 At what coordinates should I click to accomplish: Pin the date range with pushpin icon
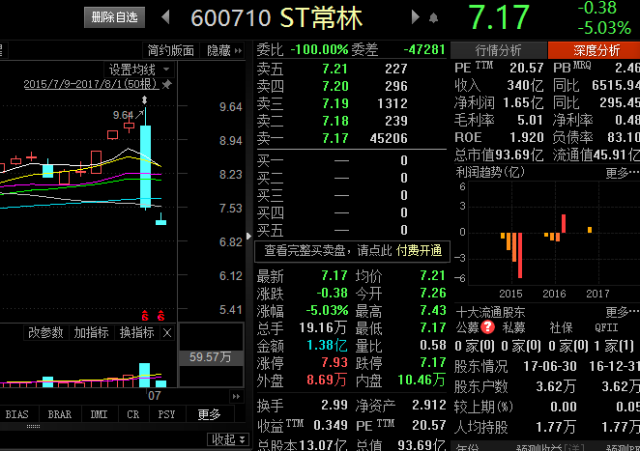point(167,84)
